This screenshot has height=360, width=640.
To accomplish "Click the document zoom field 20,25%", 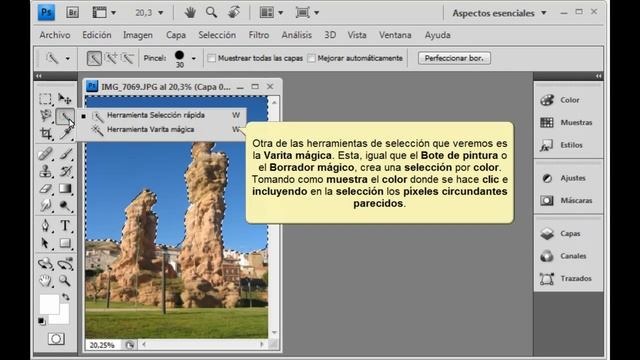I will point(102,345).
